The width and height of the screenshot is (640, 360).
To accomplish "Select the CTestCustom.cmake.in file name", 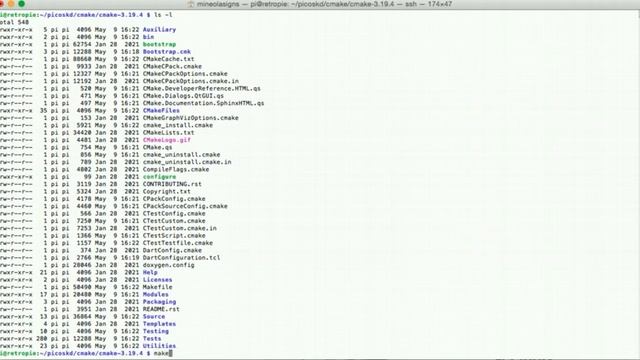I will (180, 228).
